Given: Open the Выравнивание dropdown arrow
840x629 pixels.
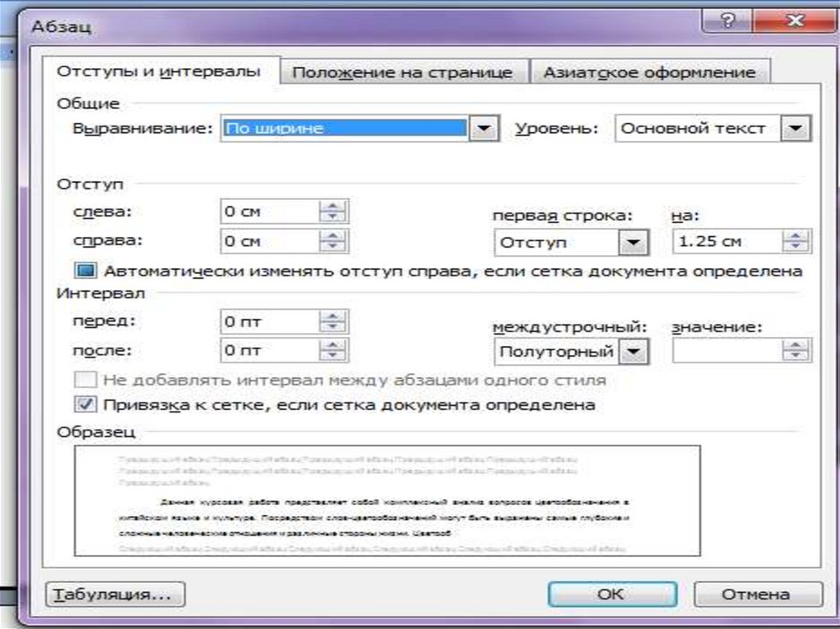Looking at the screenshot, I should click(x=484, y=128).
